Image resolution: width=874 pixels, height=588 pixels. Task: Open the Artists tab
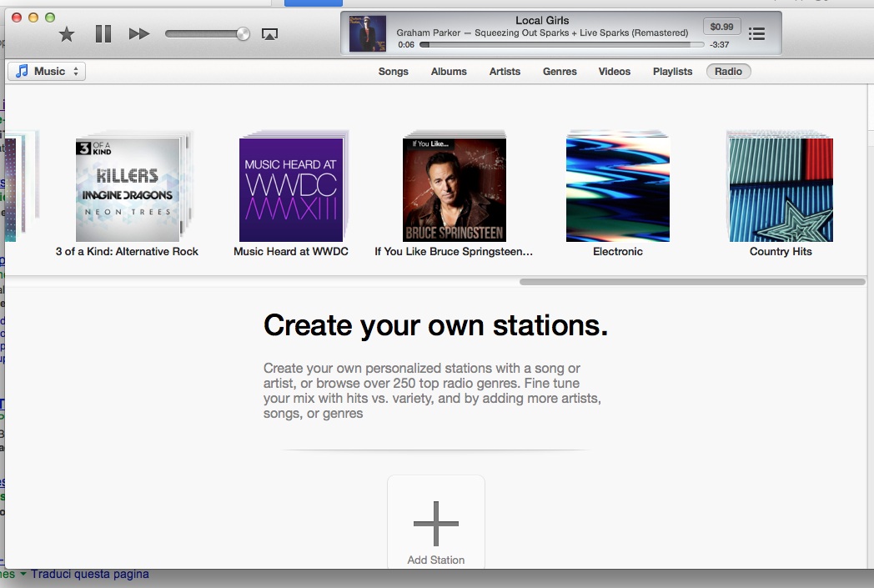[x=505, y=72]
